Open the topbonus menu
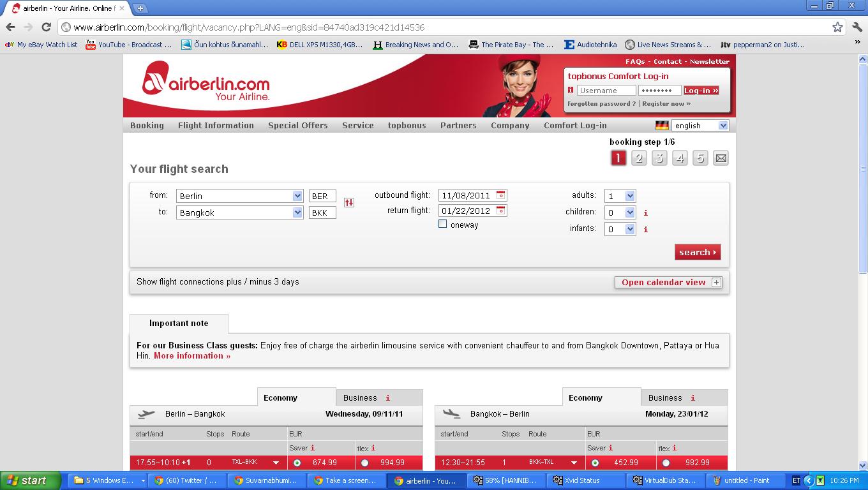Viewport: 868px width, 490px height. [407, 126]
